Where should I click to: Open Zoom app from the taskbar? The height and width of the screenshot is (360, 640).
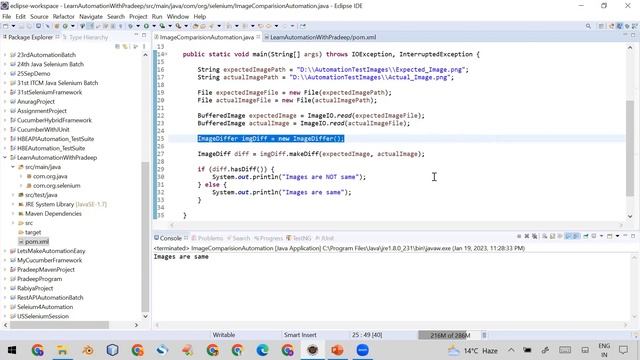(362, 350)
